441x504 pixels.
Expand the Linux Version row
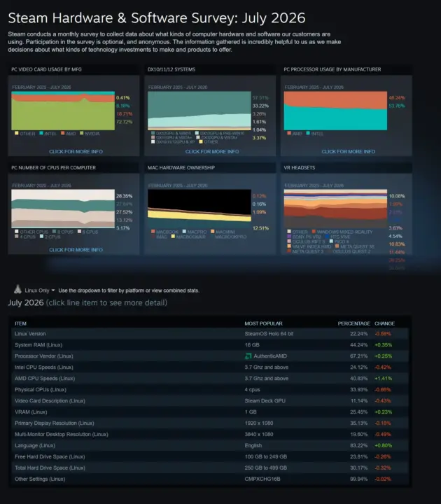tap(210, 334)
